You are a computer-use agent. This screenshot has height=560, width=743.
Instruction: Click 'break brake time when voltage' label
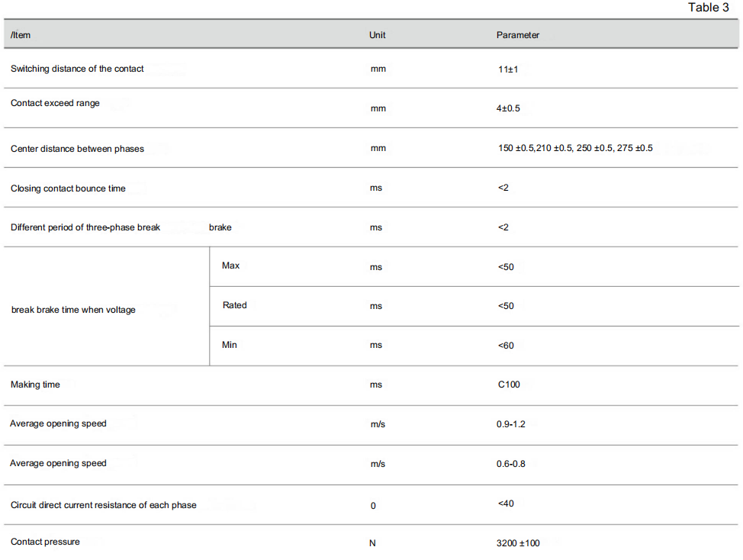tap(73, 310)
